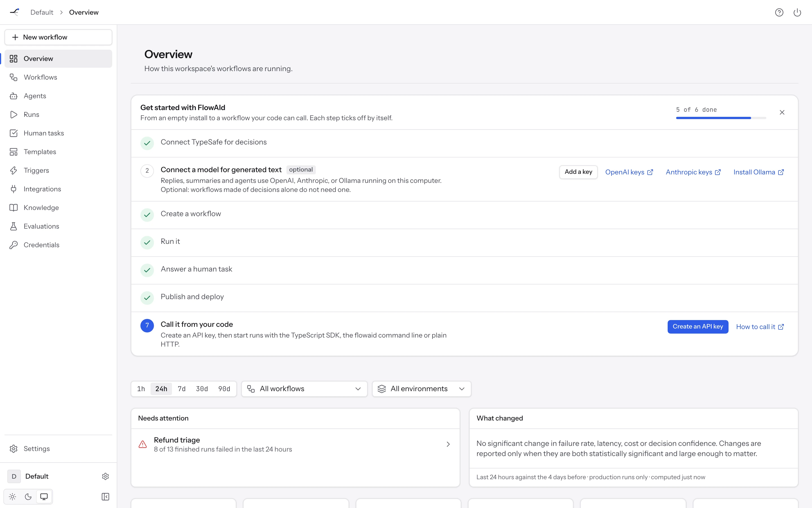Select the Overview sidebar item
This screenshot has height=508, width=812.
point(58,59)
